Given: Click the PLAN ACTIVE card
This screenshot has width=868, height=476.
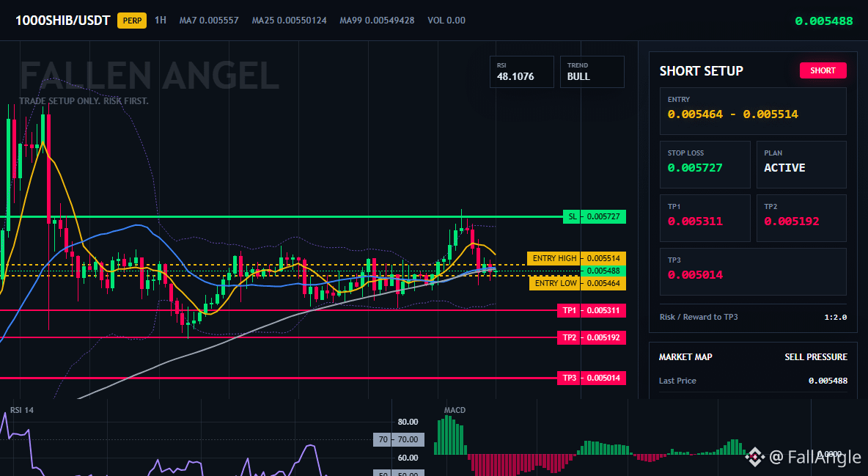Looking at the screenshot, I should point(801,164).
